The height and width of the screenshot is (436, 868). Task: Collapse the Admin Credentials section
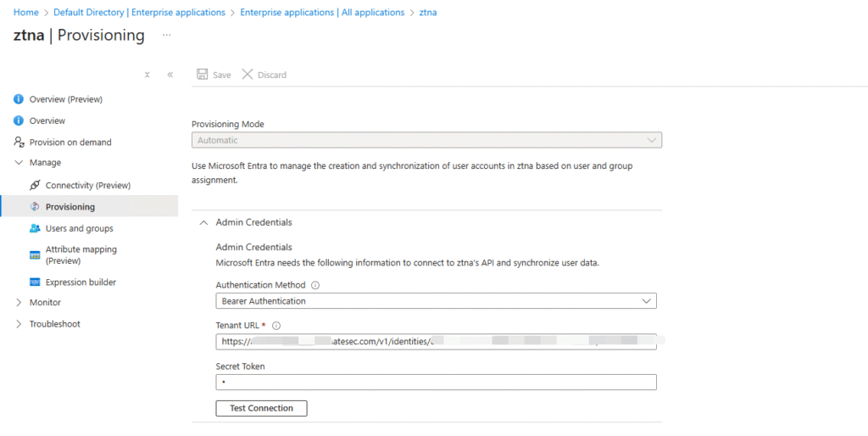tap(203, 222)
